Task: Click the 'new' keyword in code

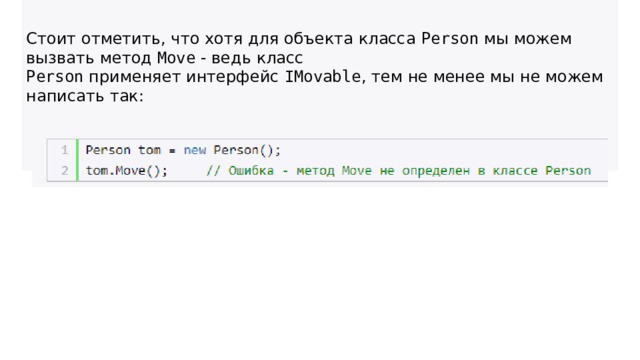Action: coord(195,151)
